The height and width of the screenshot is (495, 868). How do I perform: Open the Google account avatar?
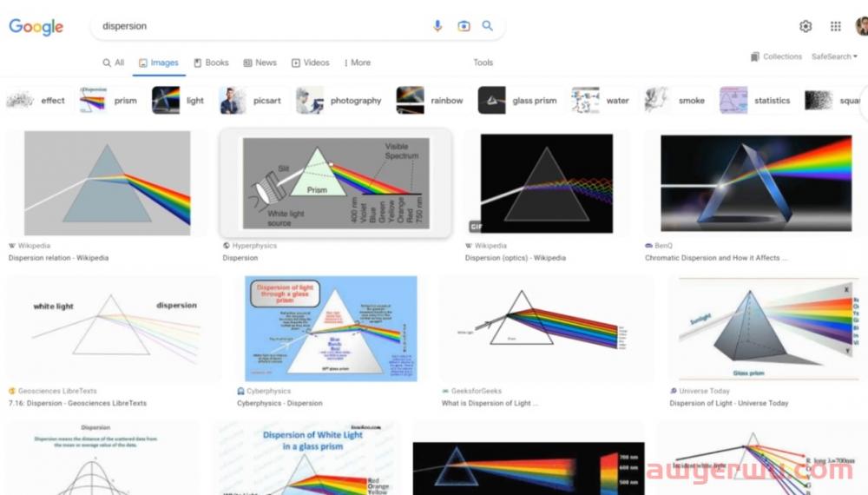(862, 26)
